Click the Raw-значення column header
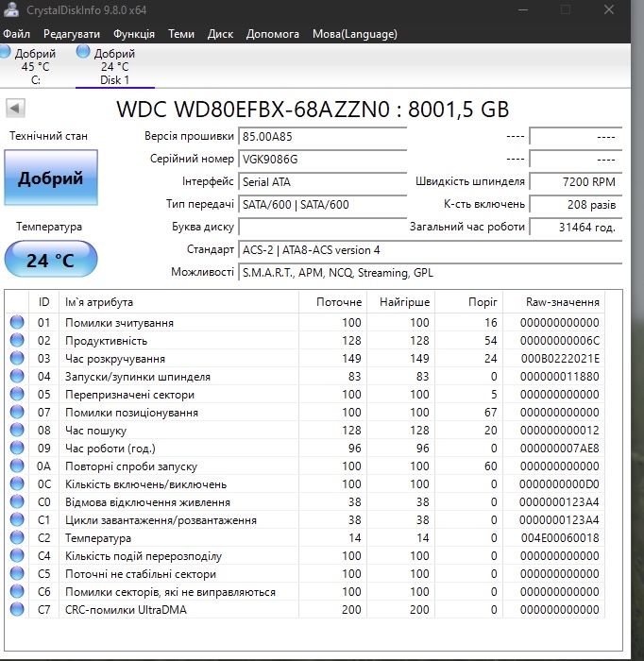This screenshot has width=644, height=661. click(553, 302)
